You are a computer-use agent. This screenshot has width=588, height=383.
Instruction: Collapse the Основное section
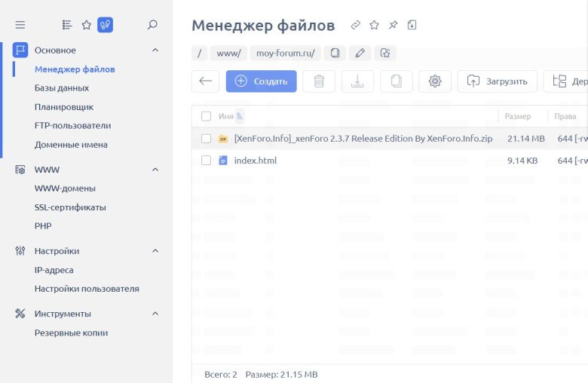(x=155, y=51)
